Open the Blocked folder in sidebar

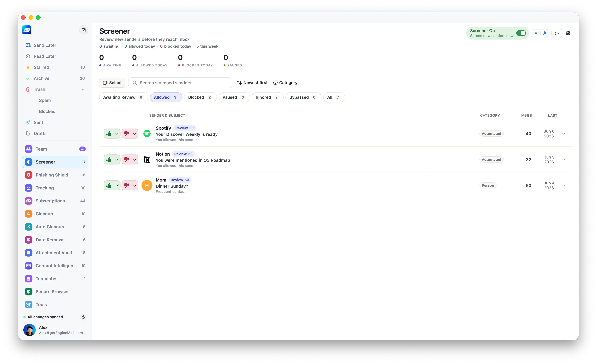click(x=47, y=111)
